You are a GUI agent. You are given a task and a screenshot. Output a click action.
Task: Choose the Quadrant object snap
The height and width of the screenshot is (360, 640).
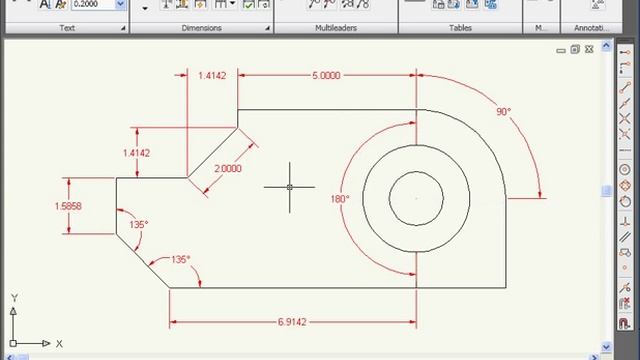pos(625,186)
